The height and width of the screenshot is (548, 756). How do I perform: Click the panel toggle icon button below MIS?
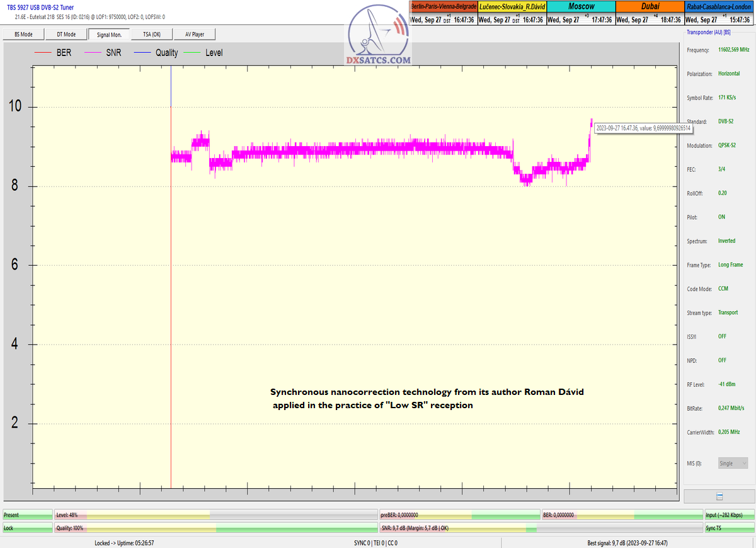click(x=719, y=496)
